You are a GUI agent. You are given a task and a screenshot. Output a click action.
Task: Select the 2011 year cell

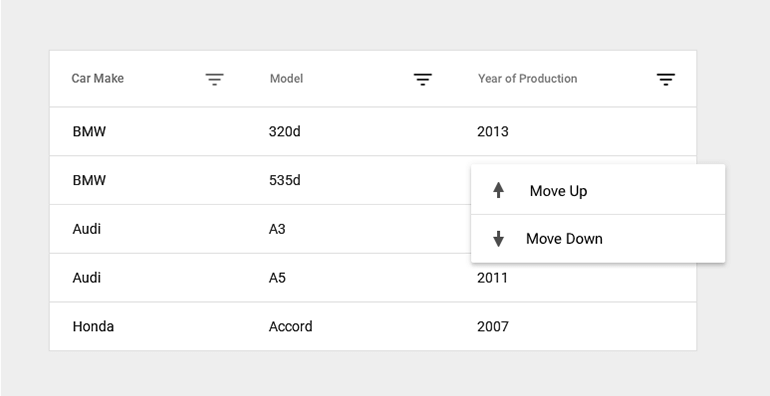tap(493, 278)
